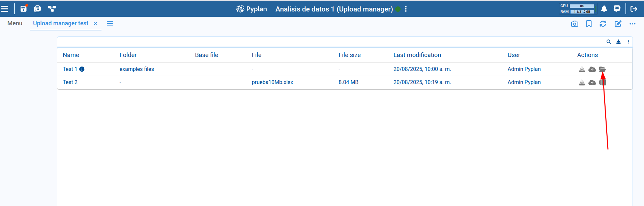Screen dimensions: 644x206
Task: Take a snapshot with the camera icon
Action: click(x=575, y=24)
